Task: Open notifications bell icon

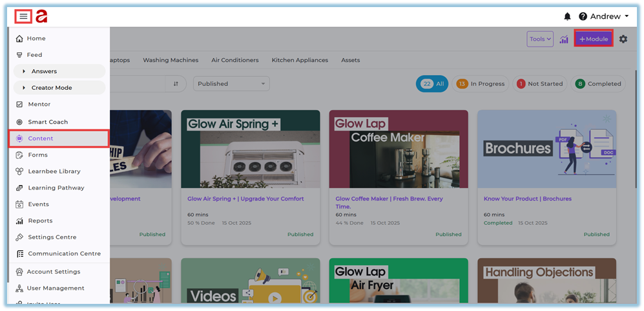Action: coord(567,17)
